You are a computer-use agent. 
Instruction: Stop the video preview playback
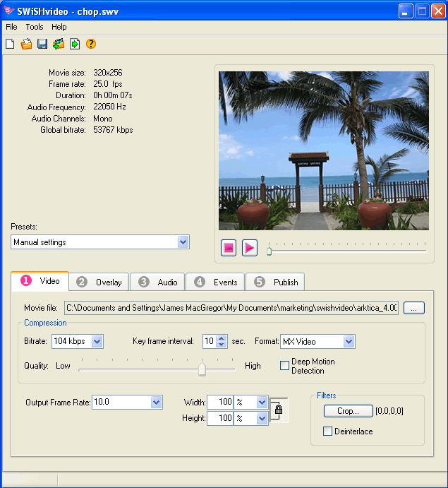(x=229, y=248)
